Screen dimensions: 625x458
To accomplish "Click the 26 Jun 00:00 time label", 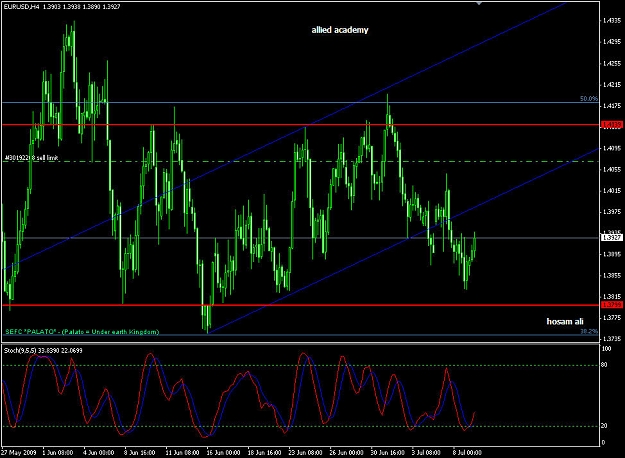I will click(x=346, y=452).
